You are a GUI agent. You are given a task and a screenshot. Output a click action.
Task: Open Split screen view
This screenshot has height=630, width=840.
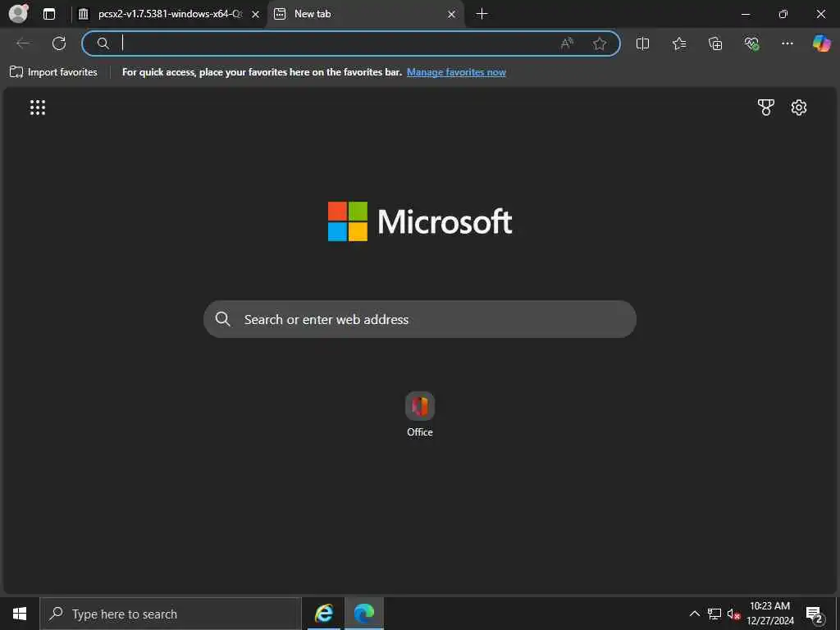pyautogui.click(x=642, y=43)
